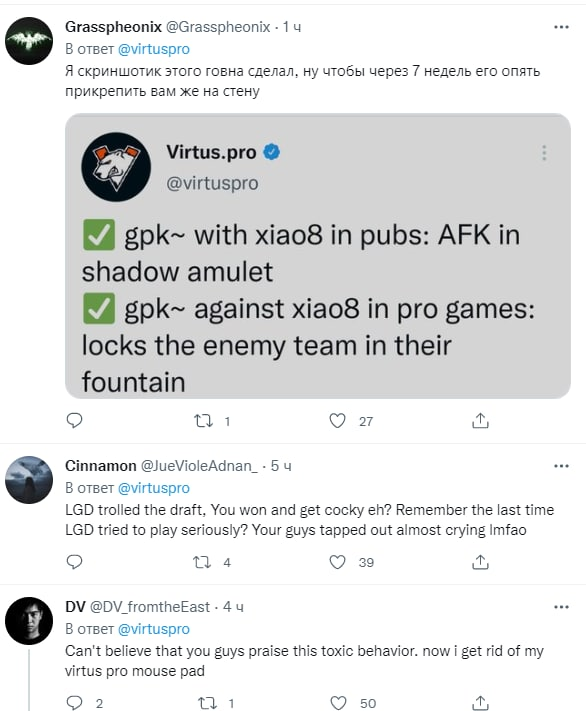View the embedded Virtus.pro screenshot image
Screen dimensions: 586x711
pos(317,256)
